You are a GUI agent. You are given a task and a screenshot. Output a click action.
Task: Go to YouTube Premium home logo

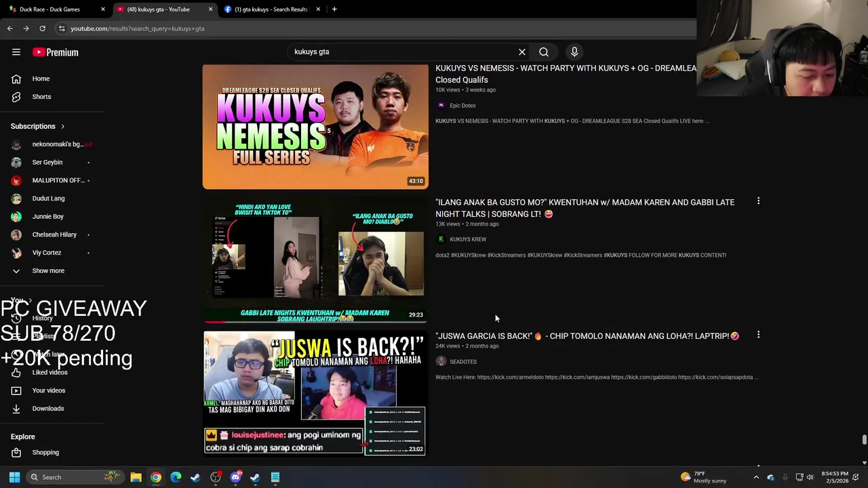tap(56, 52)
